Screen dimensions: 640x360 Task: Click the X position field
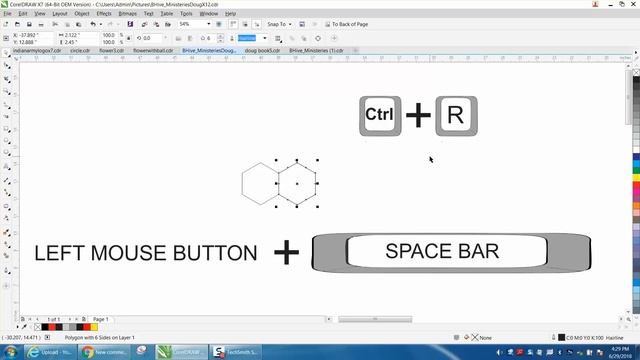(x=33, y=35)
